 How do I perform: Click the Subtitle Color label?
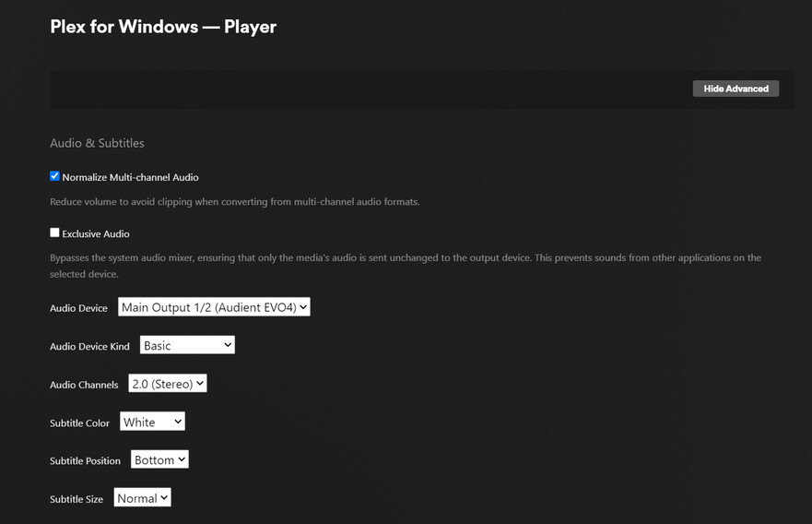(x=80, y=423)
